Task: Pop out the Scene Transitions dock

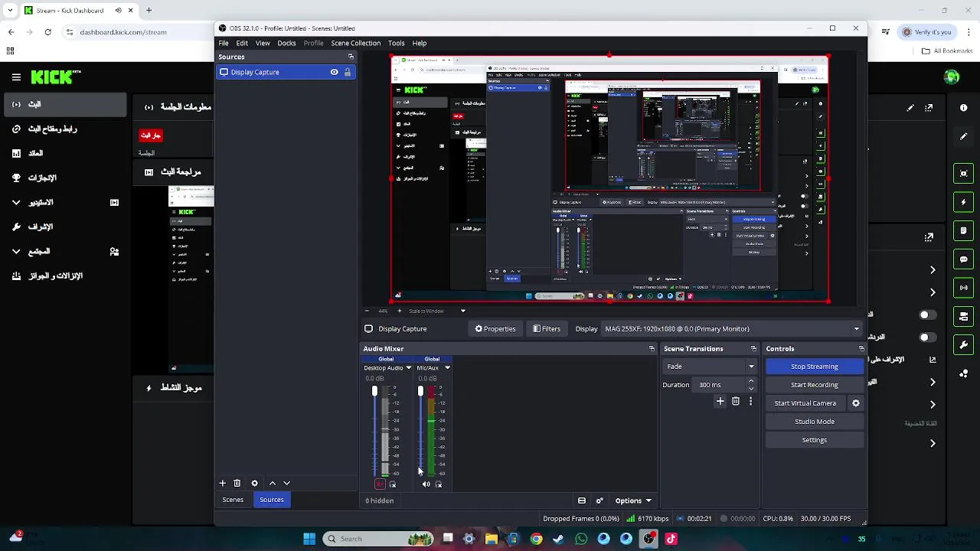Action: click(753, 349)
